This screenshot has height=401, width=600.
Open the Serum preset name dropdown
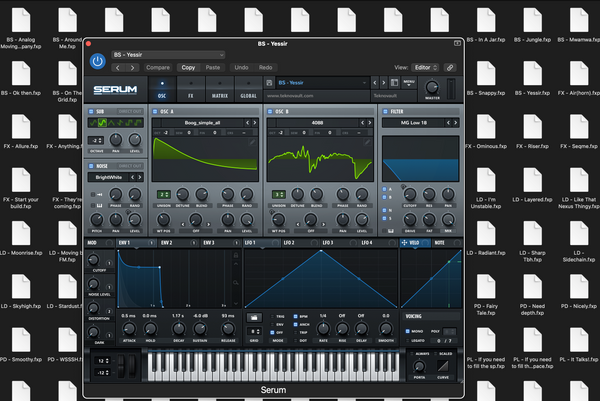click(322, 83)
